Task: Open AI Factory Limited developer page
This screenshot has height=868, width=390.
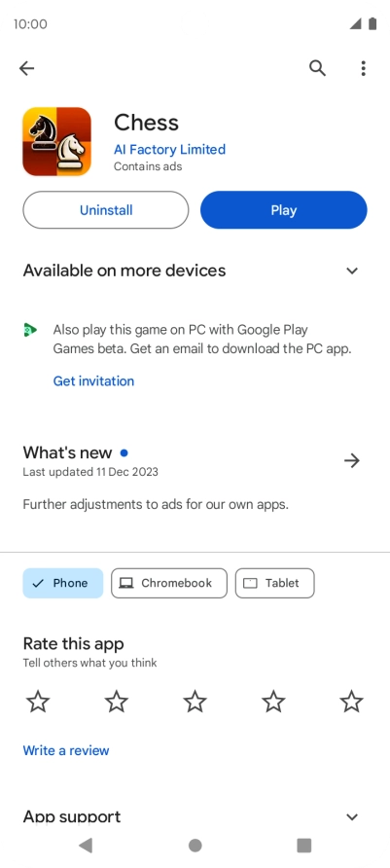Action: tap(170, 150)
